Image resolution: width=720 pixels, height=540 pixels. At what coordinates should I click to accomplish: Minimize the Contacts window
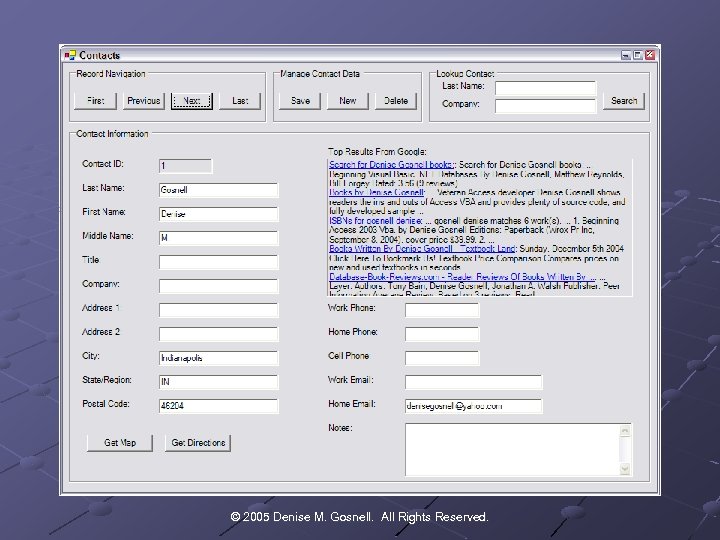[625, 55]
